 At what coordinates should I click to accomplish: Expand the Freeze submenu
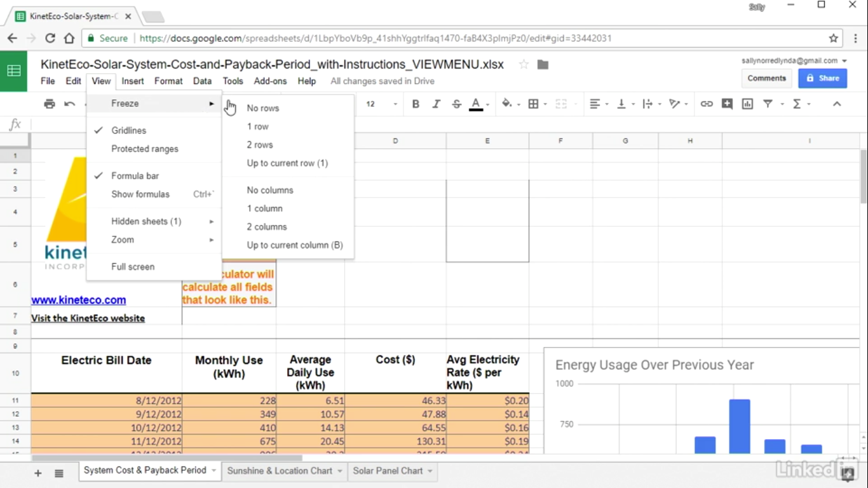click(x=154, y=103)
